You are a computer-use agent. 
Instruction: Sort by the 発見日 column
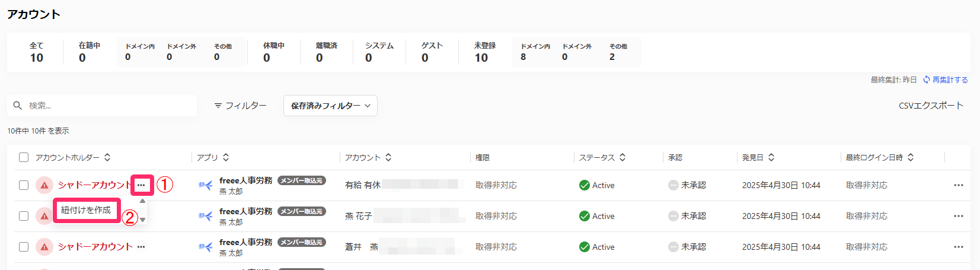point(771,157)
